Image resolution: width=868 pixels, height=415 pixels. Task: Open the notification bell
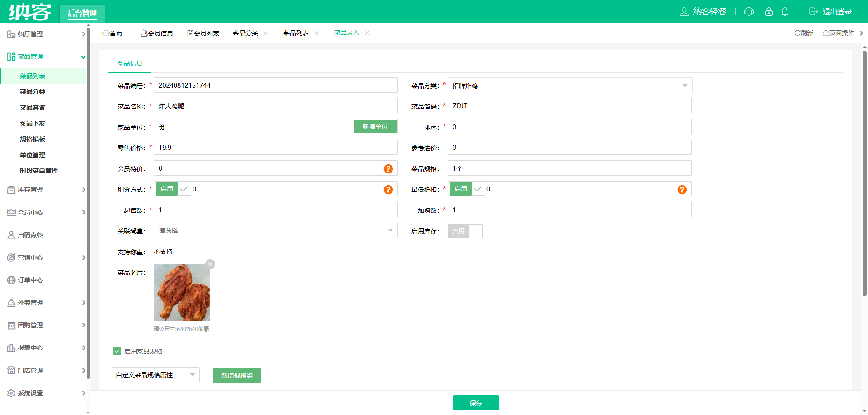coord(785,12)
